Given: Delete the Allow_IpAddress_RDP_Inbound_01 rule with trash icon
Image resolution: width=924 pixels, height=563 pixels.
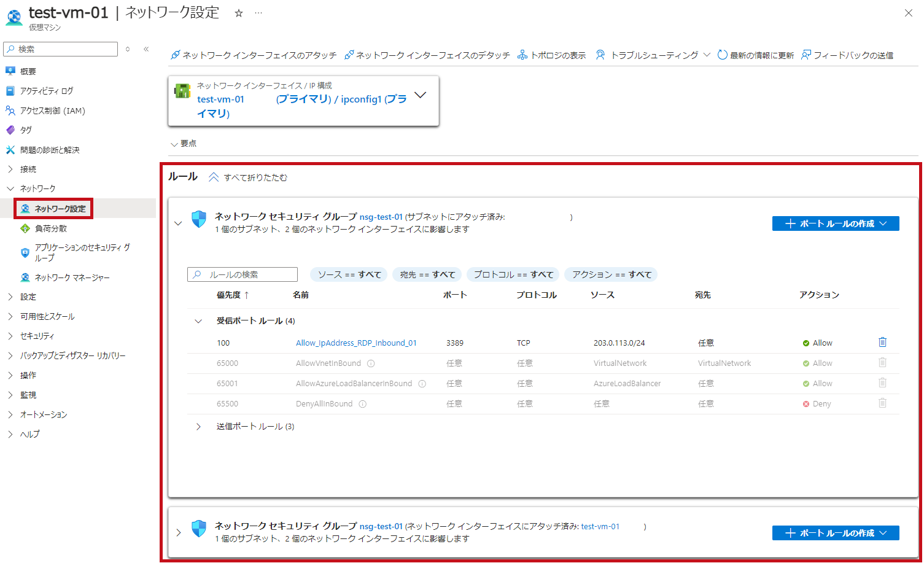Looking at the screenshot, I should coord(882,342).
